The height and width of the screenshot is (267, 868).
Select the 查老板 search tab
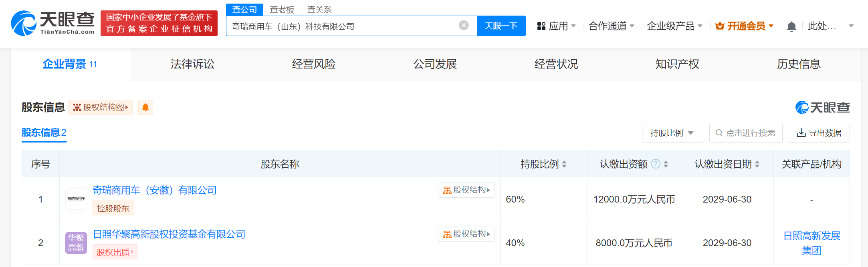pyautogui.click(x=282, y=10)
